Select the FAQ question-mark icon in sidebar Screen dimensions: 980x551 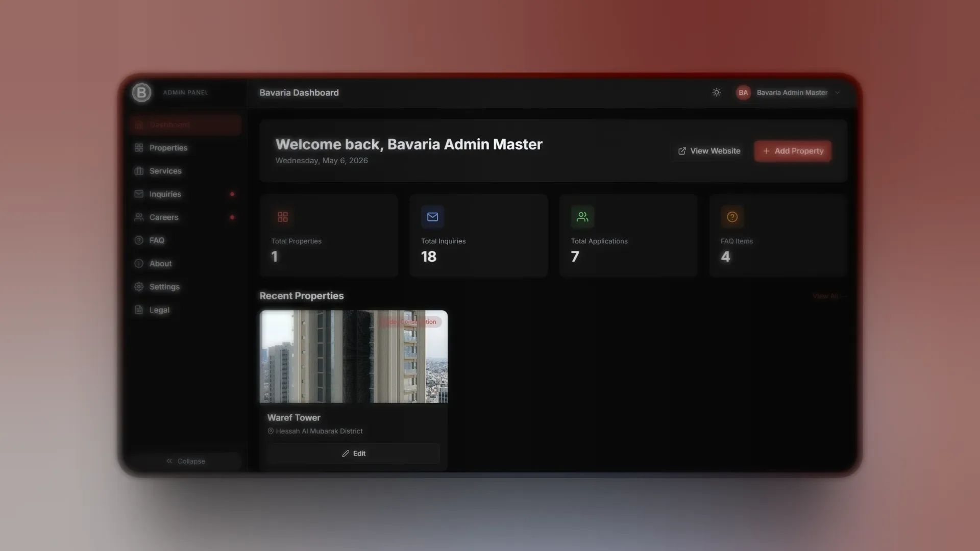[x=139, y=240]
